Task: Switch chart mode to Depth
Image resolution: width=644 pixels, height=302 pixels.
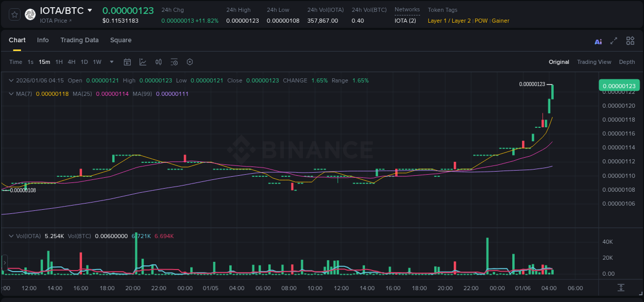Action: (x=626, y=62)
